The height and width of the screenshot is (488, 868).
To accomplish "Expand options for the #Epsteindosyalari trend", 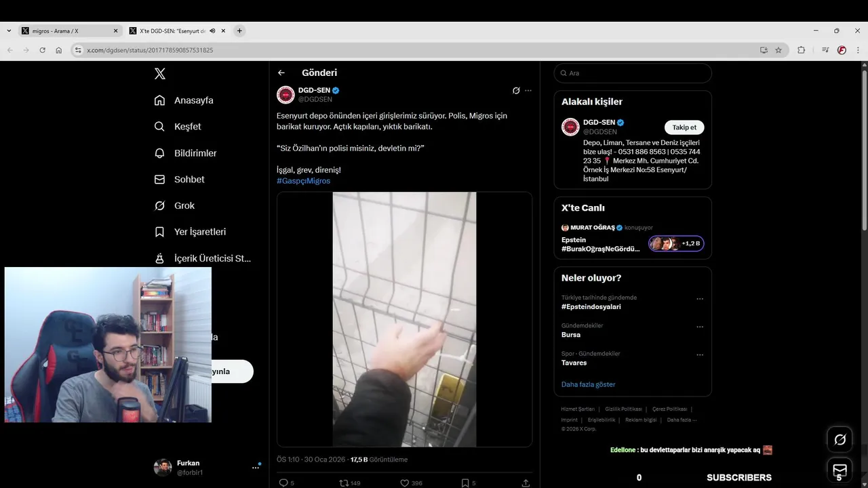I will [700, 299].
